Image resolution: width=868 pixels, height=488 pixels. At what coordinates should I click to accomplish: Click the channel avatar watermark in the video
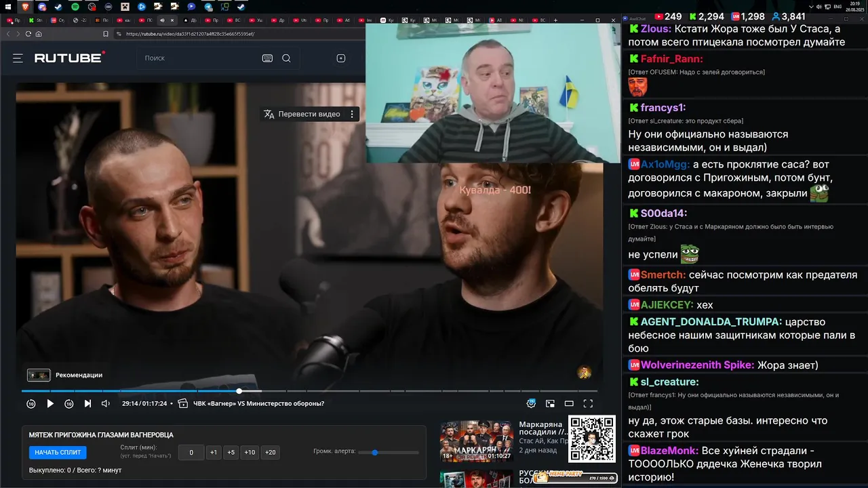click(584, 372)
